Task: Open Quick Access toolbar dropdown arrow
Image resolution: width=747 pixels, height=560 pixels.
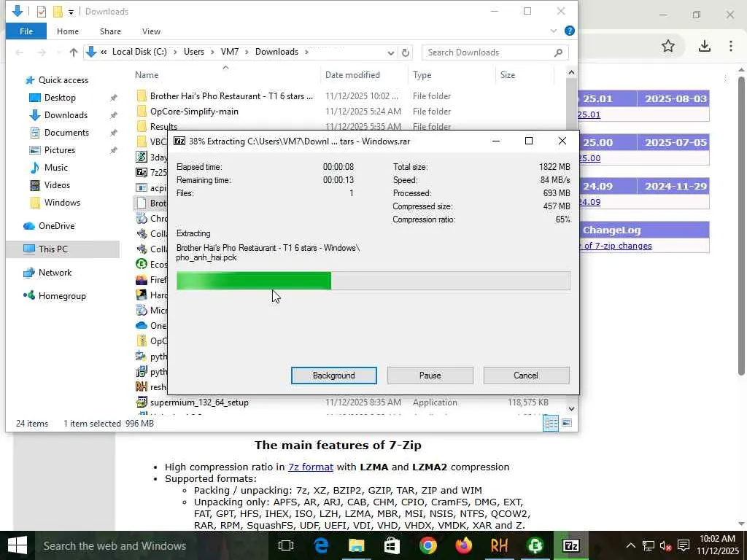Action: pos(71,12)
